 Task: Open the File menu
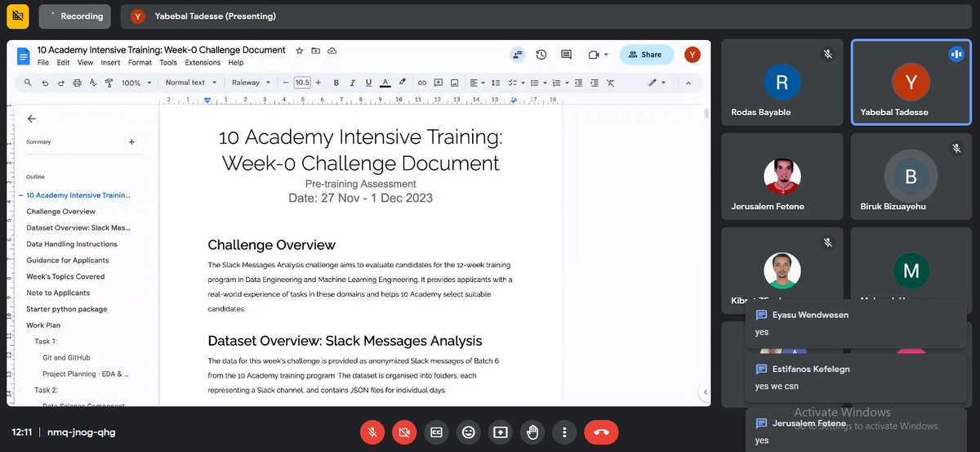coord(43,63)
